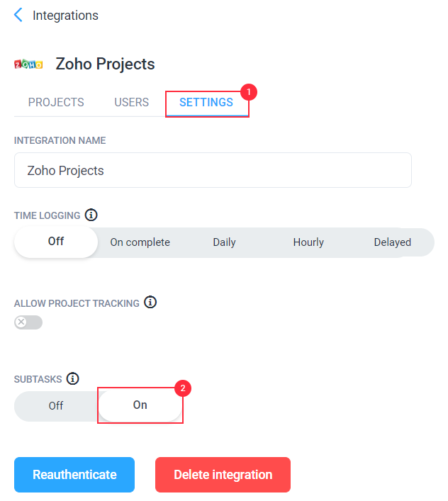
Task: Click the red annotation badge 2
Action: [183, 388]
